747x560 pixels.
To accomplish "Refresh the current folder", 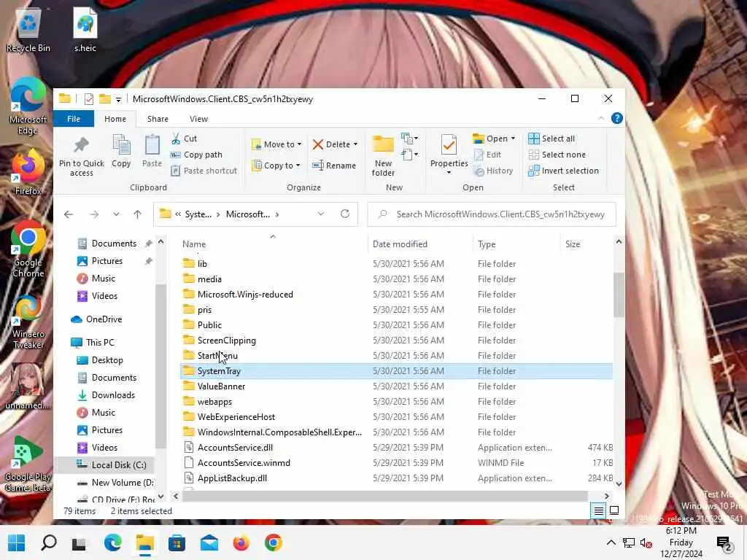I will [x=345, y=214].
